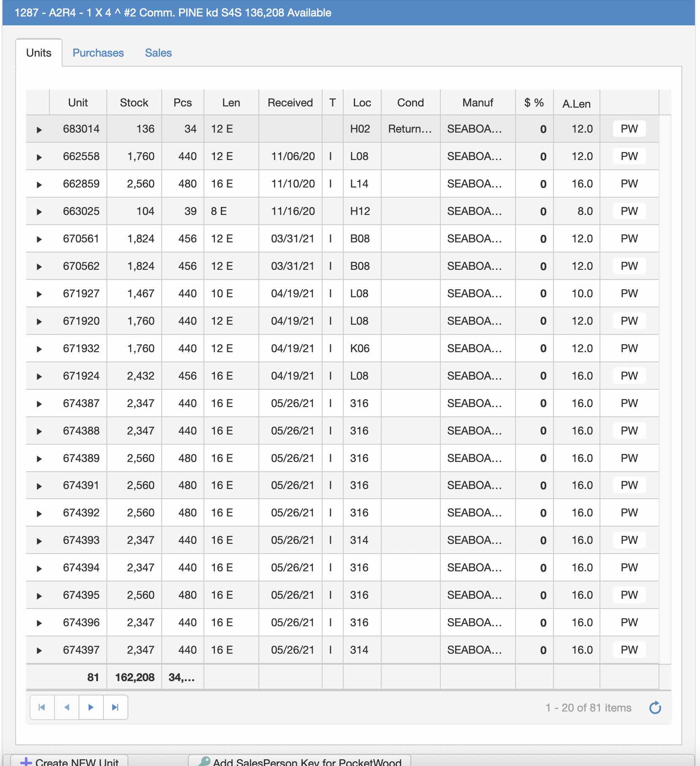Open the Sales tab
This screenshot has height=766, width=700.
[158, 53]
